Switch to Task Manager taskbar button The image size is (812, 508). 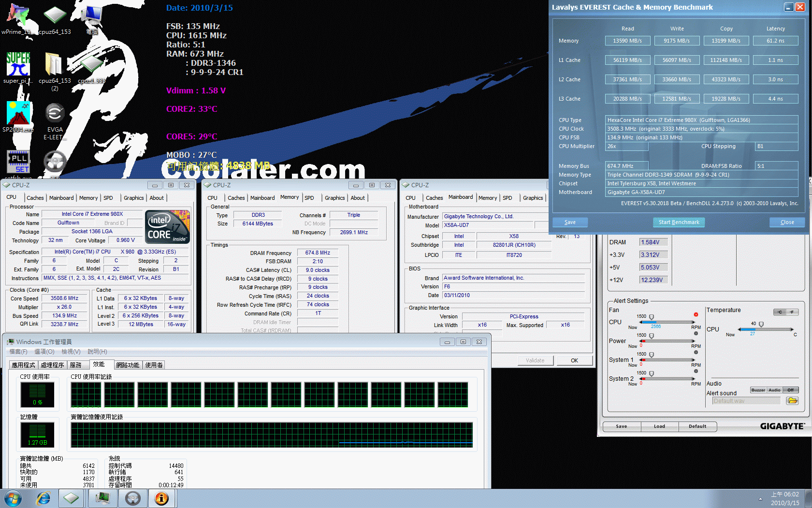pyautogui.click(x=102, y=498)
